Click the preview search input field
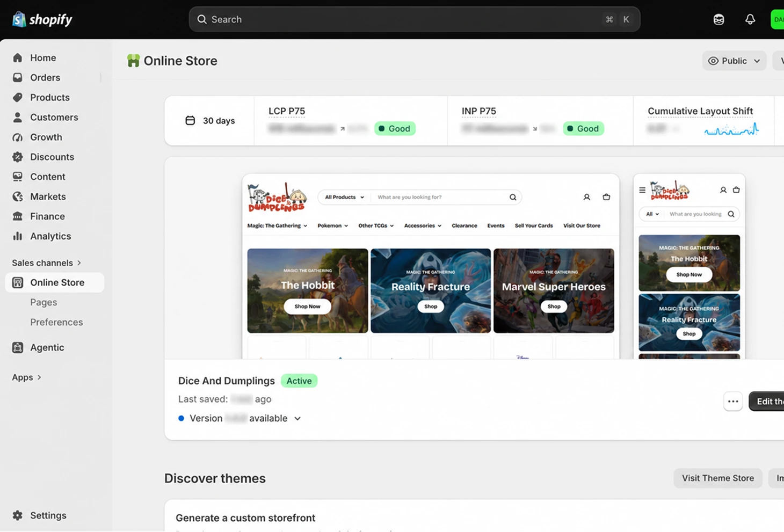Image resolution: width=784 pixels, height=532 pixels. coord(440,197)
